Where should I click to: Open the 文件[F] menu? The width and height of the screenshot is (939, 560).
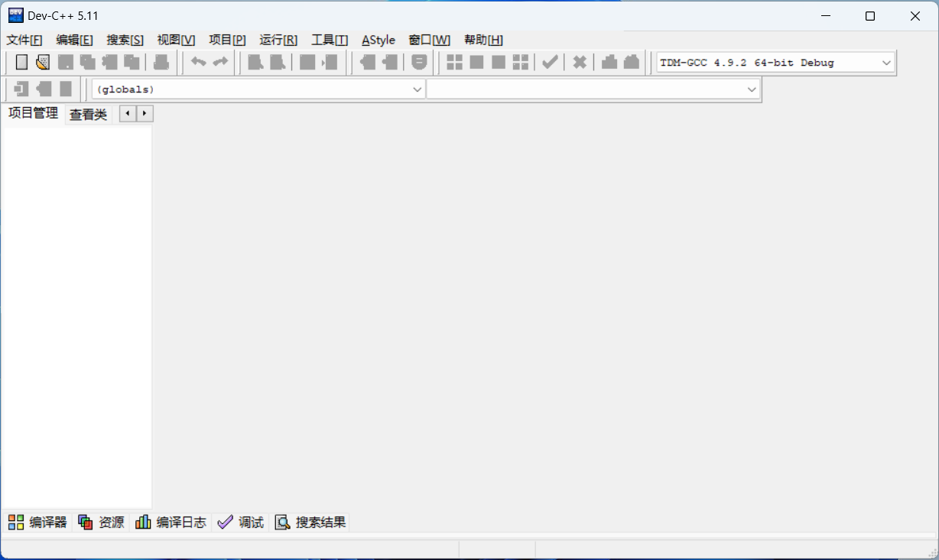24,40
